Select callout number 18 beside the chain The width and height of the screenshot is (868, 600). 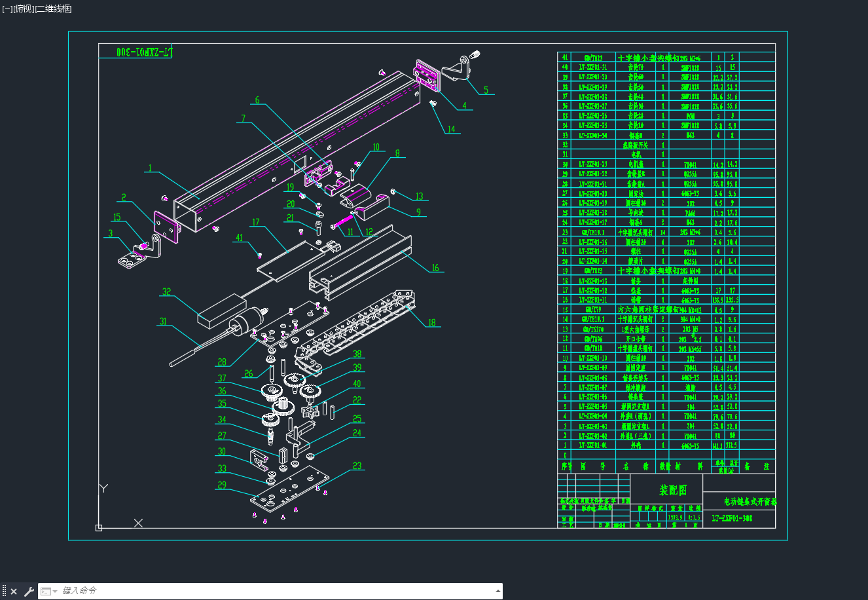(x=431, y=322)
